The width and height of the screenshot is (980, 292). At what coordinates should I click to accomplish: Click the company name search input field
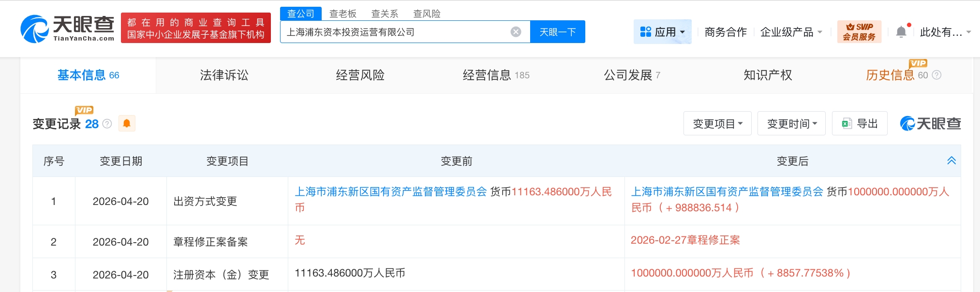[x=394, y=32]
